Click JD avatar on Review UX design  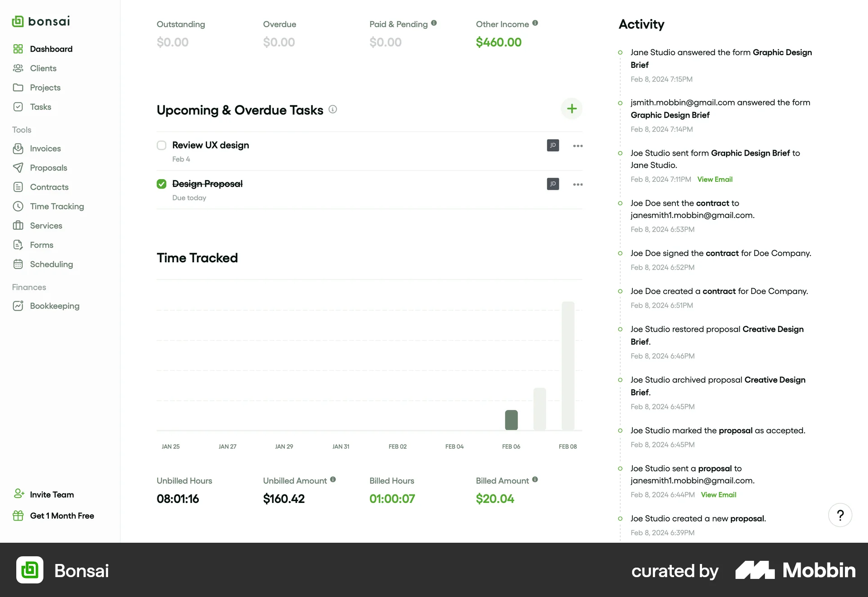click(552, 145)
